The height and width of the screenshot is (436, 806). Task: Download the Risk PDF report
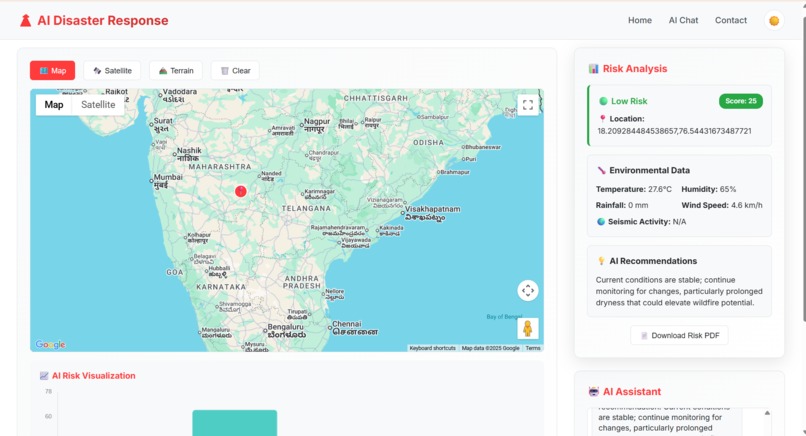pyautogui.click(x=679, y=335)
